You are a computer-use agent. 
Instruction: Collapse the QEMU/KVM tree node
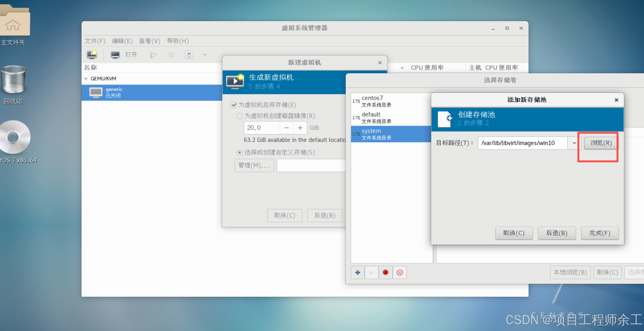click(x=86, y=79)
